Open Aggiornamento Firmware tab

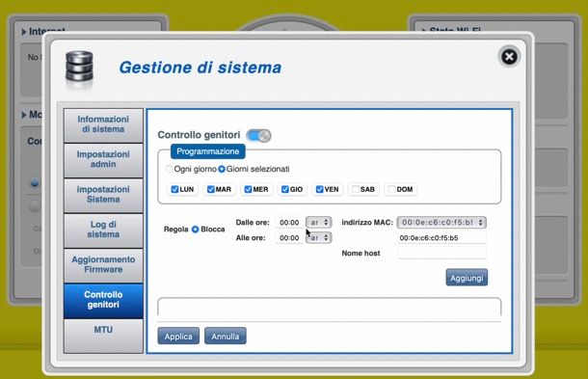103,265
